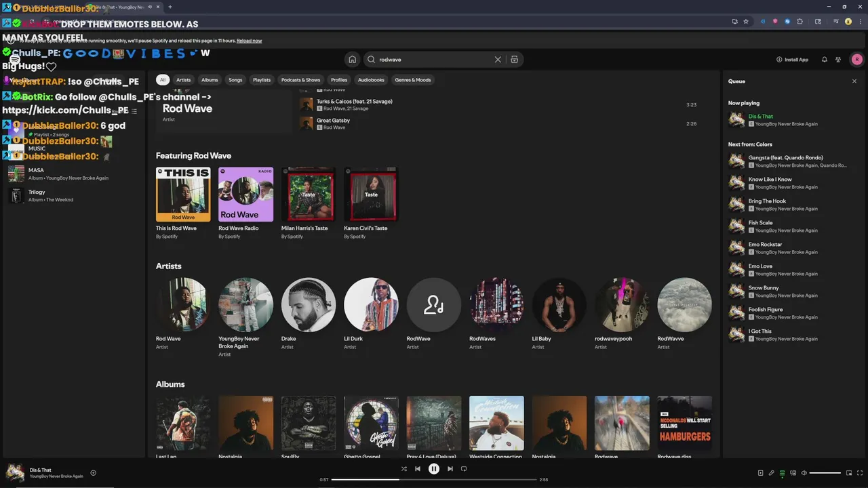Bookmark page with Chrome star icon
Viewport: 868px width, 488px height.
click(x=746, y=22)
